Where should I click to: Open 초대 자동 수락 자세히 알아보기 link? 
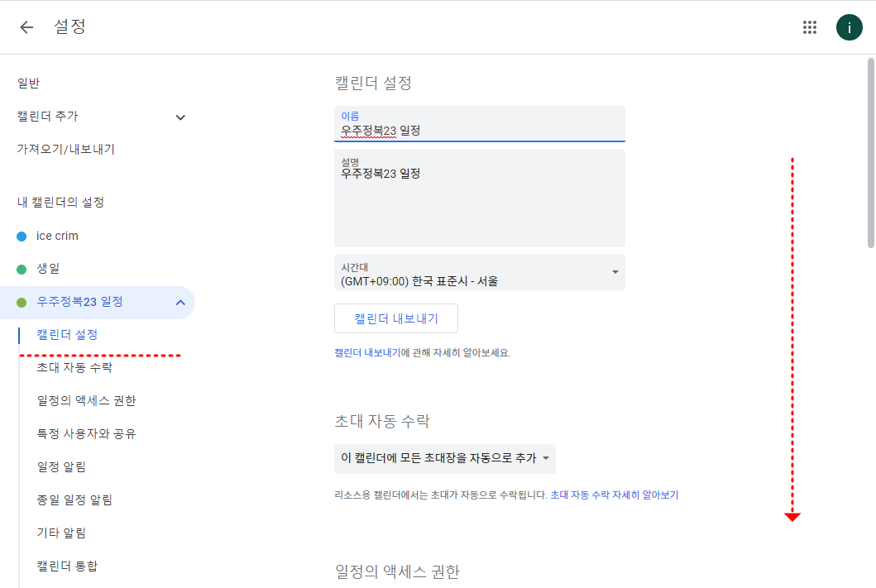pyautogui.click(x=614, y=495)
